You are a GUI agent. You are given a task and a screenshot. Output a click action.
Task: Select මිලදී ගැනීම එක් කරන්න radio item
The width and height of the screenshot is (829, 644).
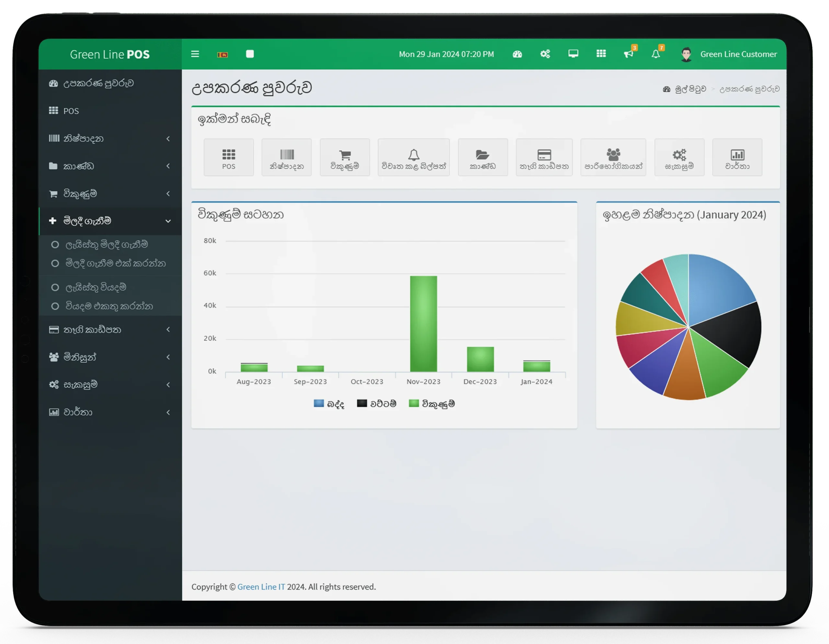click(115, 263)
